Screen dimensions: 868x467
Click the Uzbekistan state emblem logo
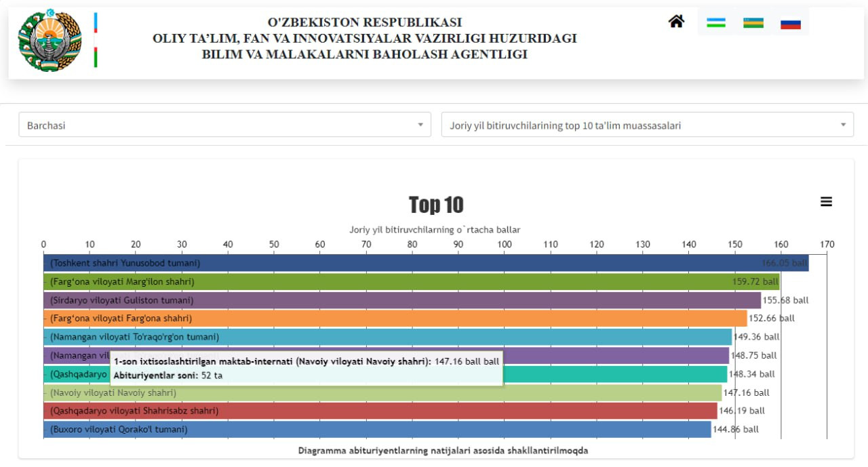point(50,41)
